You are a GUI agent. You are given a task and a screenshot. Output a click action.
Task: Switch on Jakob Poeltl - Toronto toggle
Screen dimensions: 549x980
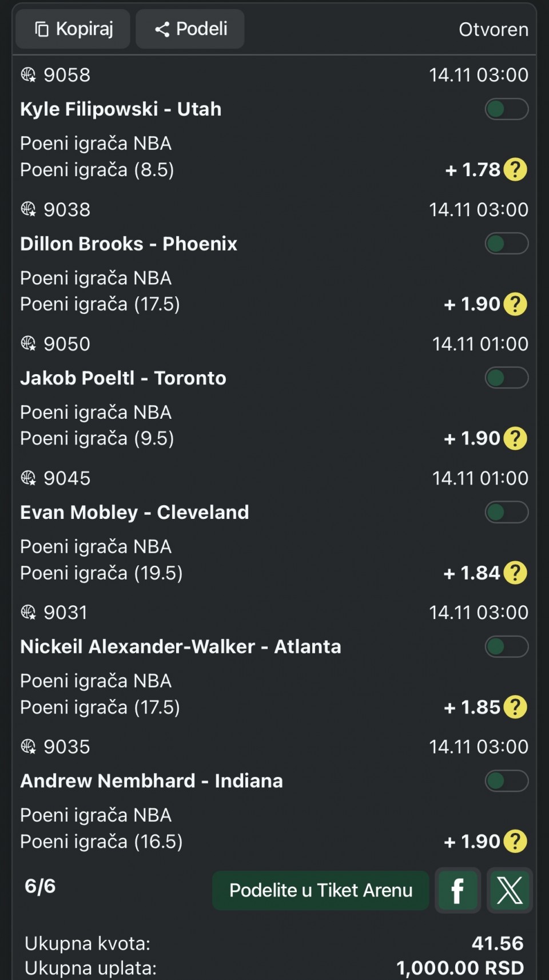(506, 378)
